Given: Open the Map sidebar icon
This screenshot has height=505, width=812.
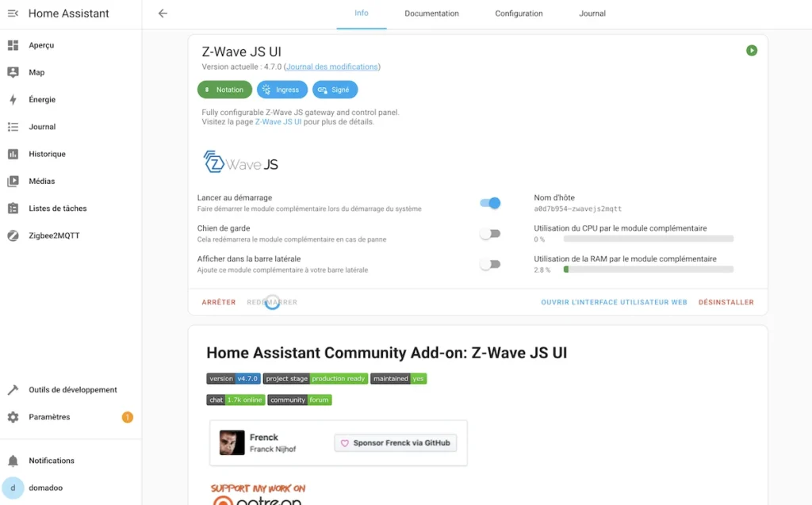Looking at the screenshot, I should 13,72.
